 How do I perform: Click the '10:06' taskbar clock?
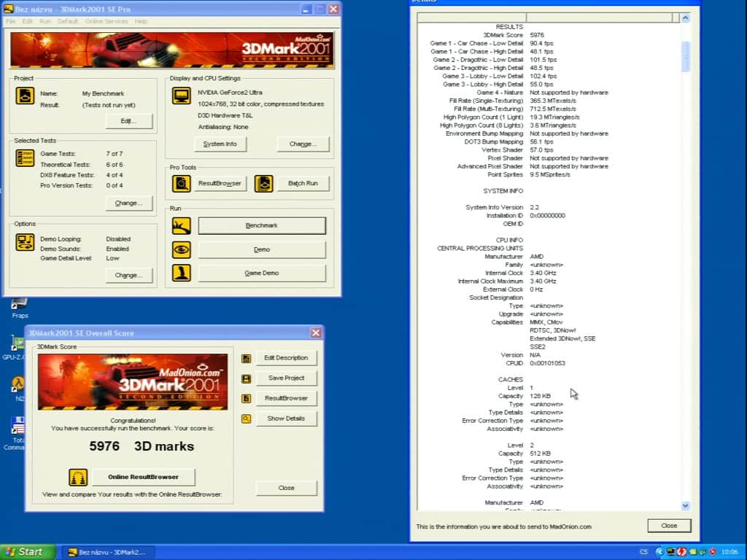click(x=729, y=552)
